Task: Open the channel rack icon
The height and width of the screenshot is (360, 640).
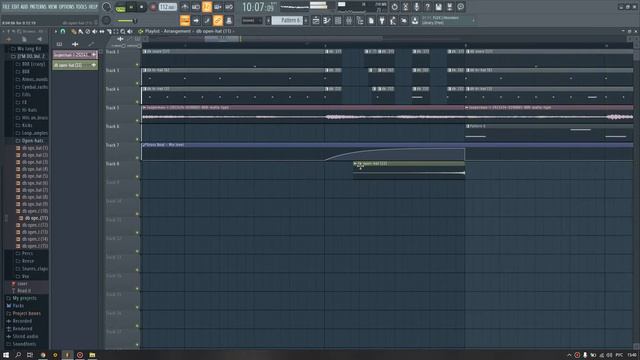Action: [338, 20]
